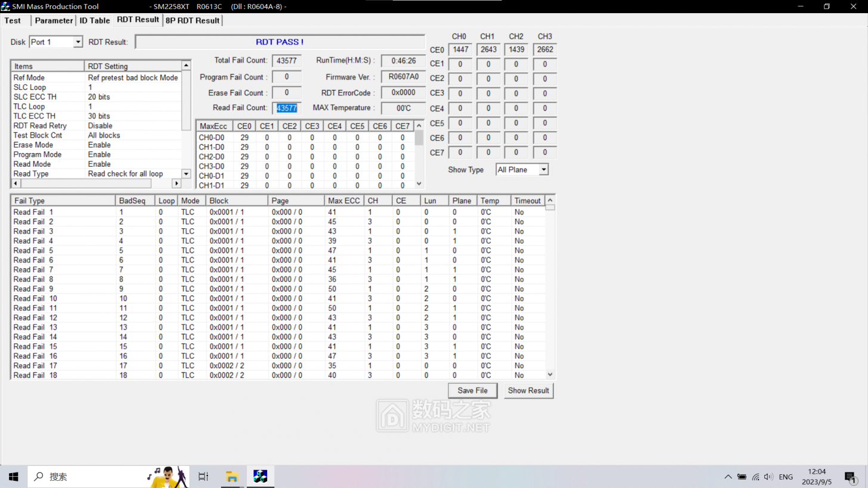Click the Firmware Ver. field
The image size is (868, 488).
404,77
